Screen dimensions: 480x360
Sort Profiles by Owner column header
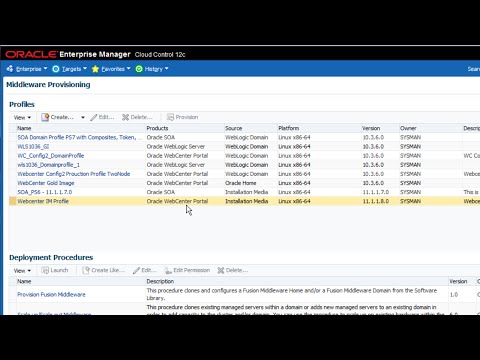(x=408, y=128)
